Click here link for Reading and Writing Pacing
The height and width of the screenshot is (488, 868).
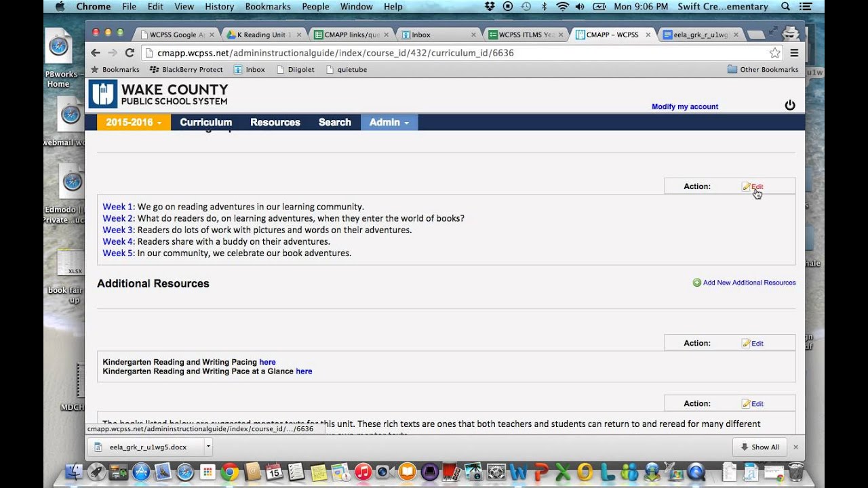point(267,362)
